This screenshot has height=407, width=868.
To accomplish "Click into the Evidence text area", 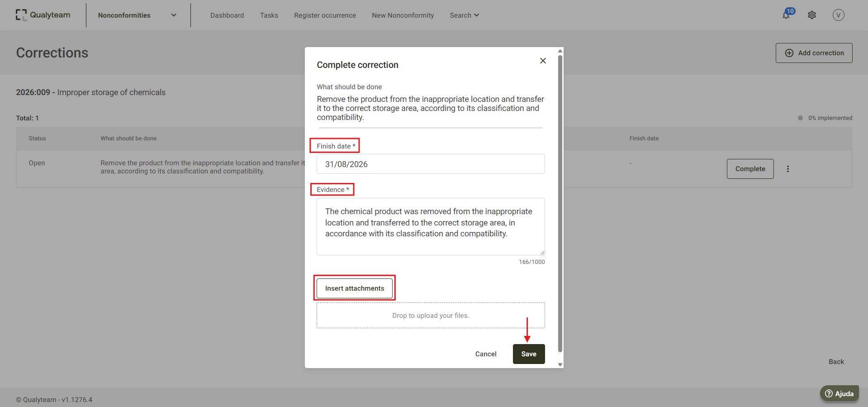I will coord(431,226).
